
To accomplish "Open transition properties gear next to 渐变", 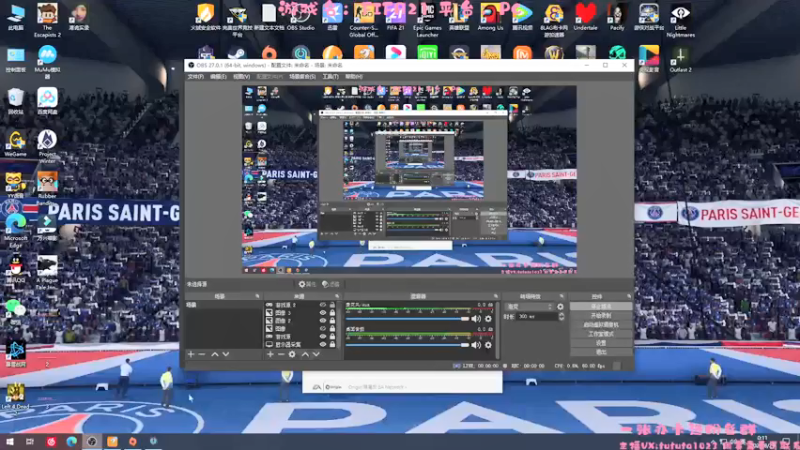I will [x=560, y=307].
